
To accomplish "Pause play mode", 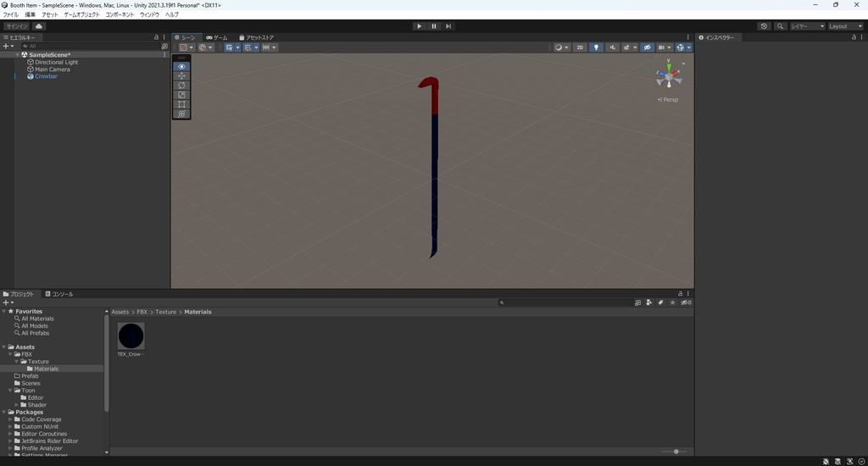I will click(x=434, y=26).
